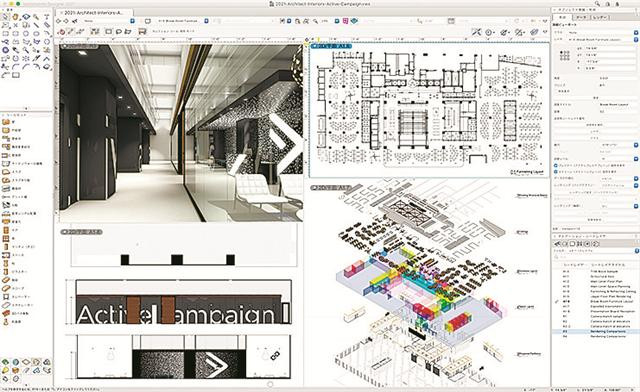Click the Previous View arrow icon
This screenshot has width=640, height=392.
click(59, 21)
